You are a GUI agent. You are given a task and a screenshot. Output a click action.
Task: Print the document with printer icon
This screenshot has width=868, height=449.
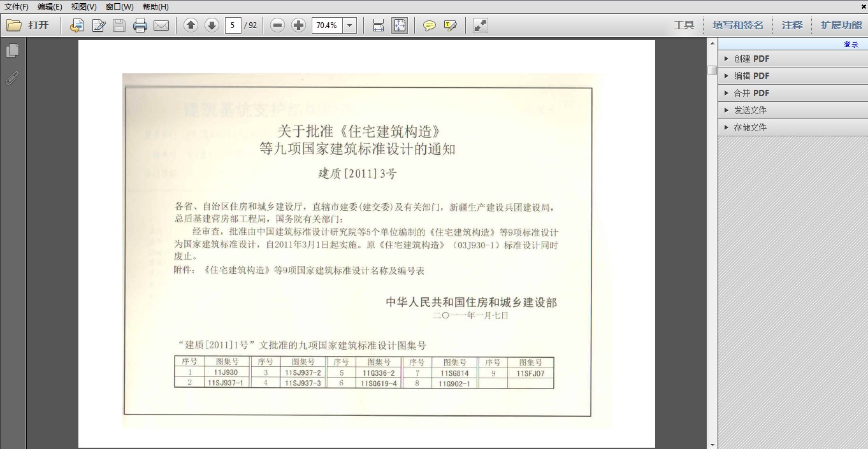[140, 25]
